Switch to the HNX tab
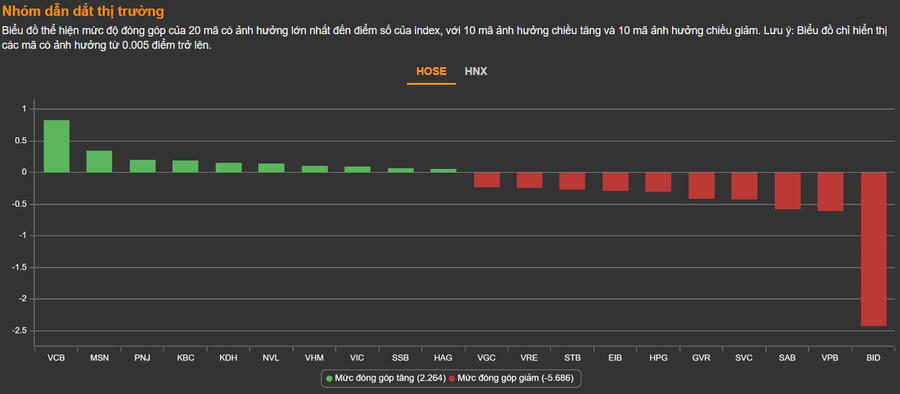This screenshot has height=394, width=900. click(x=476, y=72)
